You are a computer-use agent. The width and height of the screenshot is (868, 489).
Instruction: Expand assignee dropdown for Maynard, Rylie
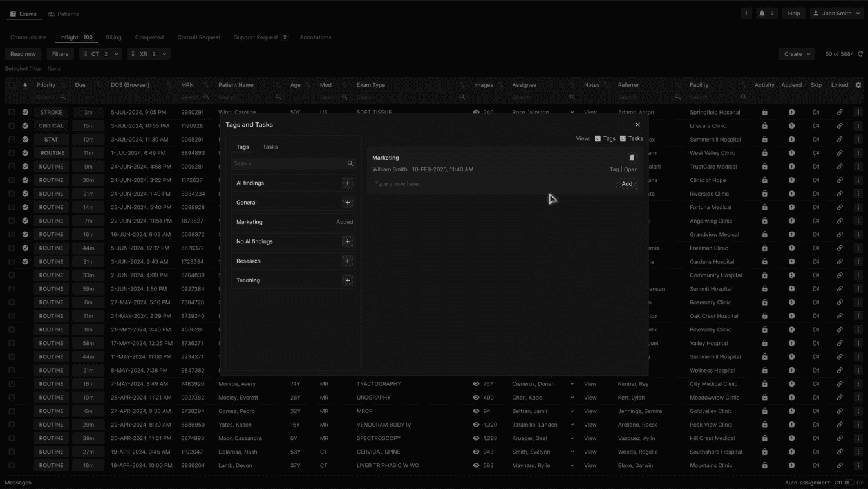572,466
